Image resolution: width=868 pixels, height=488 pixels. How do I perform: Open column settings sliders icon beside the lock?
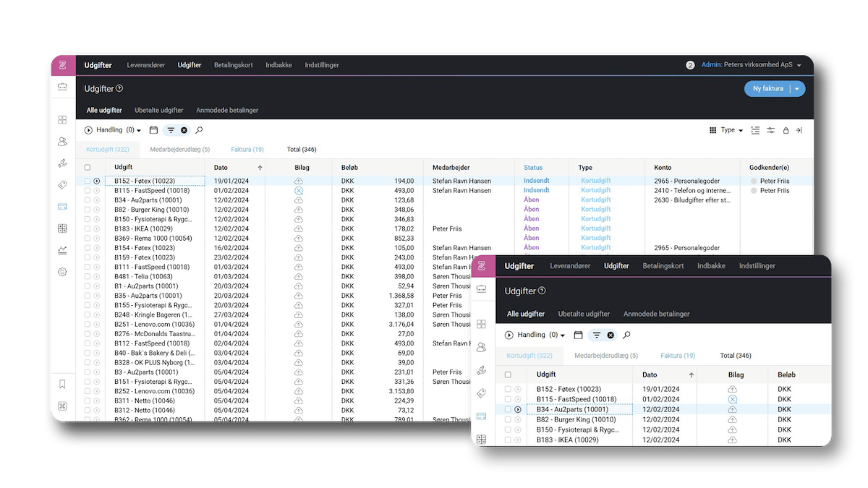coord(771,130)
